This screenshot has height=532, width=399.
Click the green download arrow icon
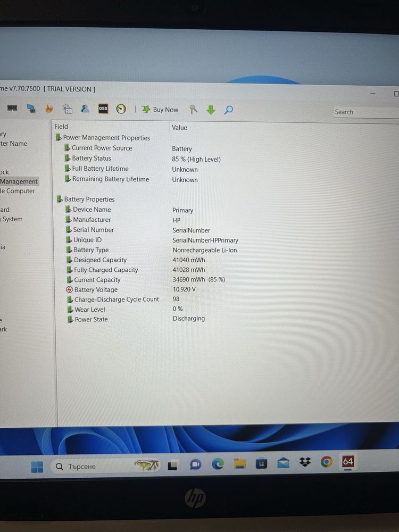(x=211, y=110)
